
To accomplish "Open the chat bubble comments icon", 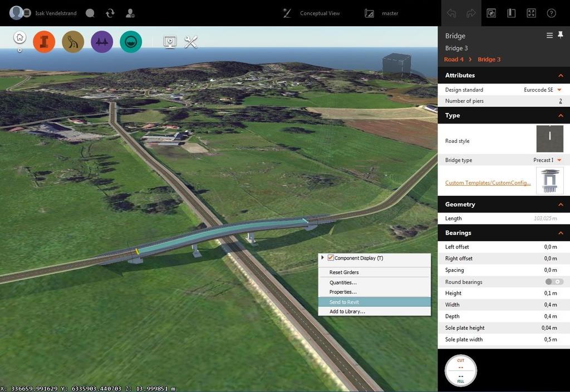I will coord(90,13).
